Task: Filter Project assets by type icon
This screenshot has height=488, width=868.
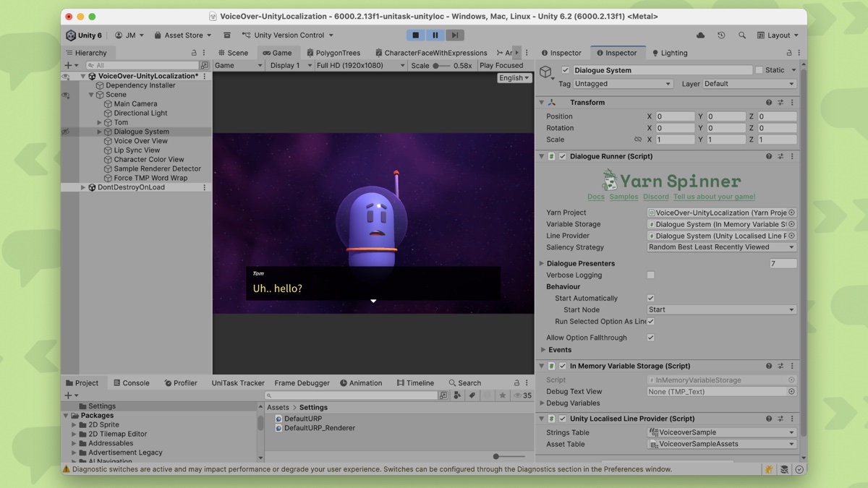Action: click(457, 395)
